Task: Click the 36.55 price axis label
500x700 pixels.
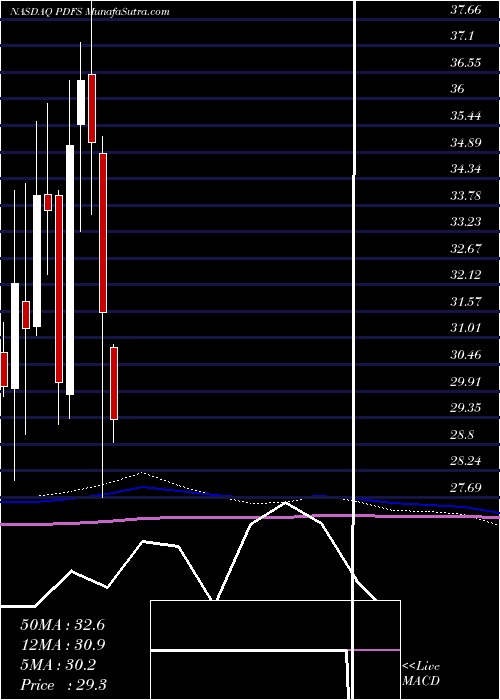Action: click(466, 62)
